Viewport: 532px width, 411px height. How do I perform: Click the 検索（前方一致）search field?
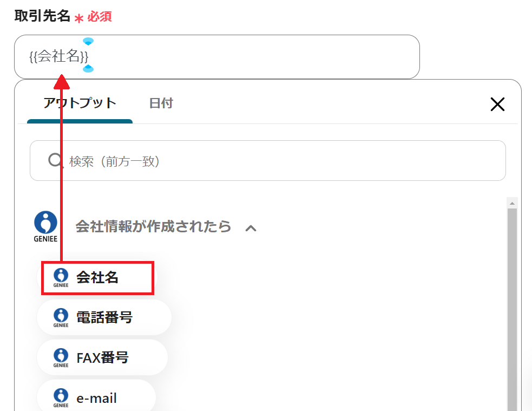tap(281, 161)
